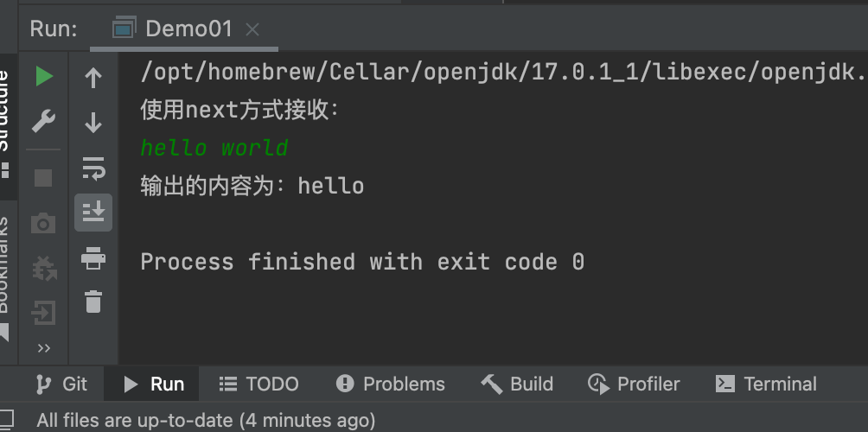Image resolution: width=868 pixels, height=432 pixels.
Task: Open the Terminal tool window
Action: (x=766, y=384)
